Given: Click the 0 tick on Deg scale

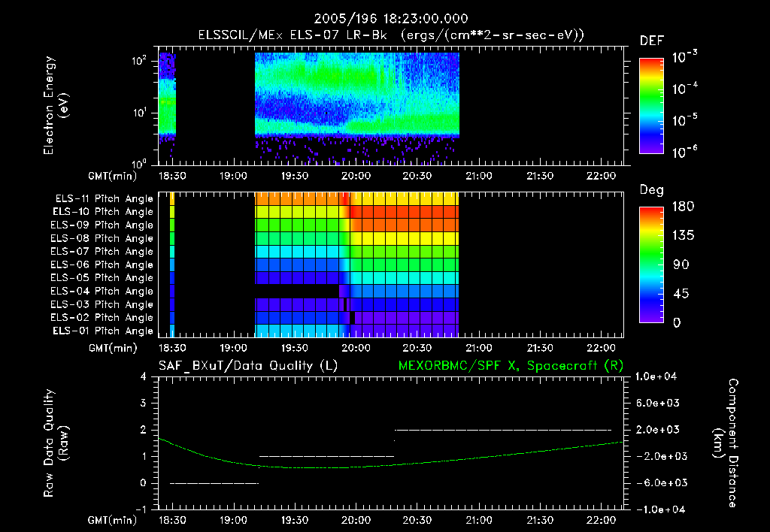Looking at the screenshot, I should point(678,322).
